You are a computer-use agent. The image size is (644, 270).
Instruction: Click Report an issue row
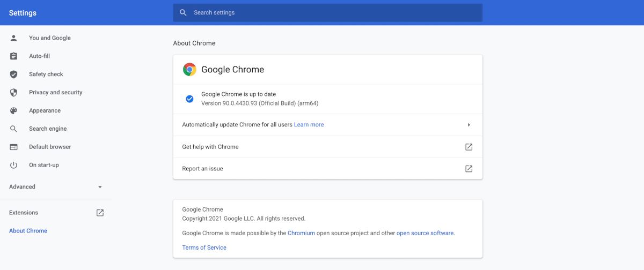328,169
